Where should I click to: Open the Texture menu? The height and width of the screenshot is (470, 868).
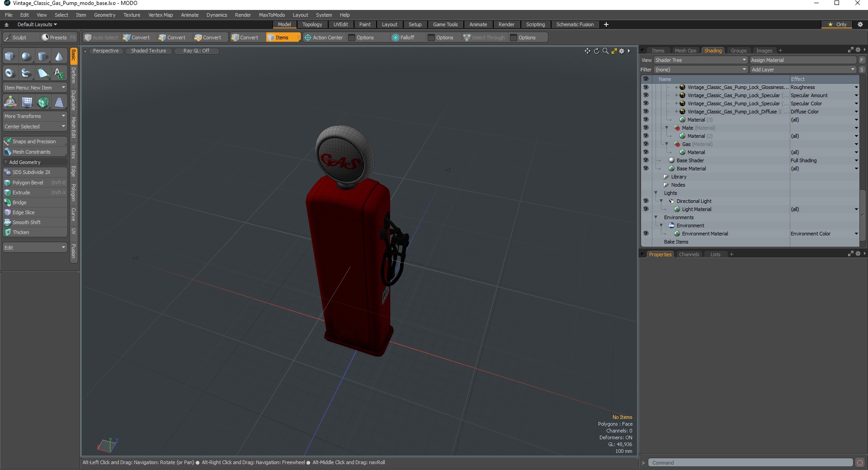coord(132,15)
